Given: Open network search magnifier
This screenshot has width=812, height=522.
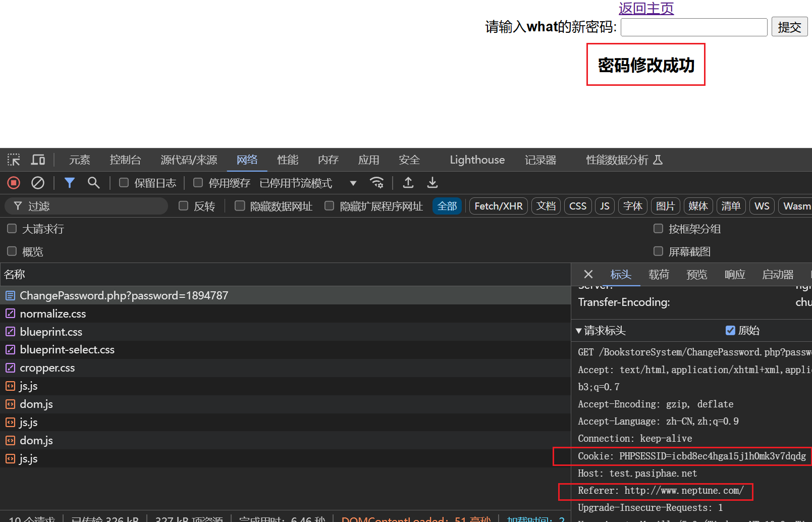Looking at the screenshot, I should tap(93, 183).
